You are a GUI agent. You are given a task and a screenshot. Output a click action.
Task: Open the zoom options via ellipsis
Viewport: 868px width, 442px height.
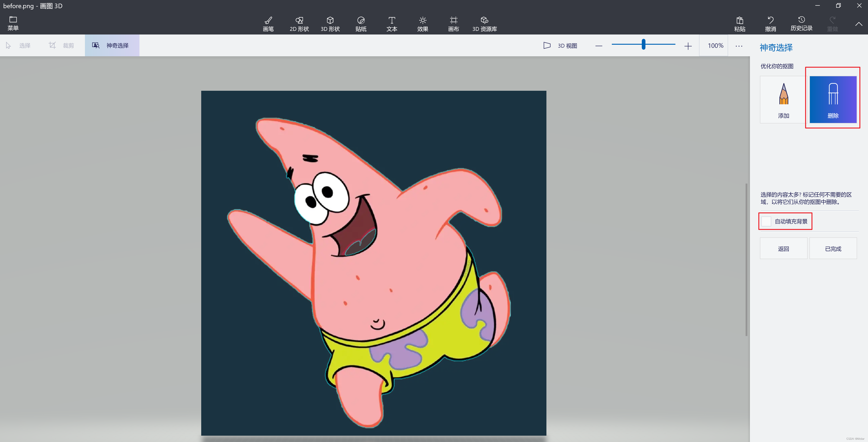coord(739,45)
